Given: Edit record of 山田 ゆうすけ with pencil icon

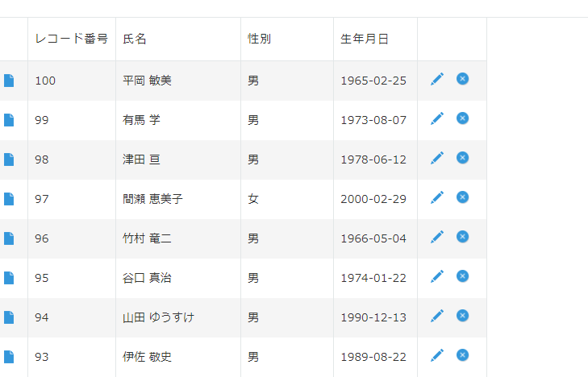Looking at the screenshot, I should (x=437, y=316).
